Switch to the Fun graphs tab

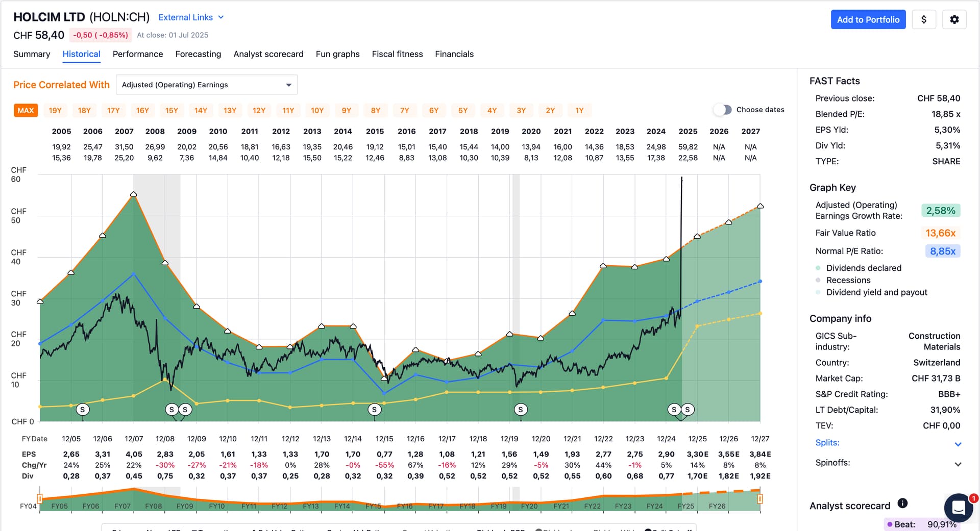337,54
